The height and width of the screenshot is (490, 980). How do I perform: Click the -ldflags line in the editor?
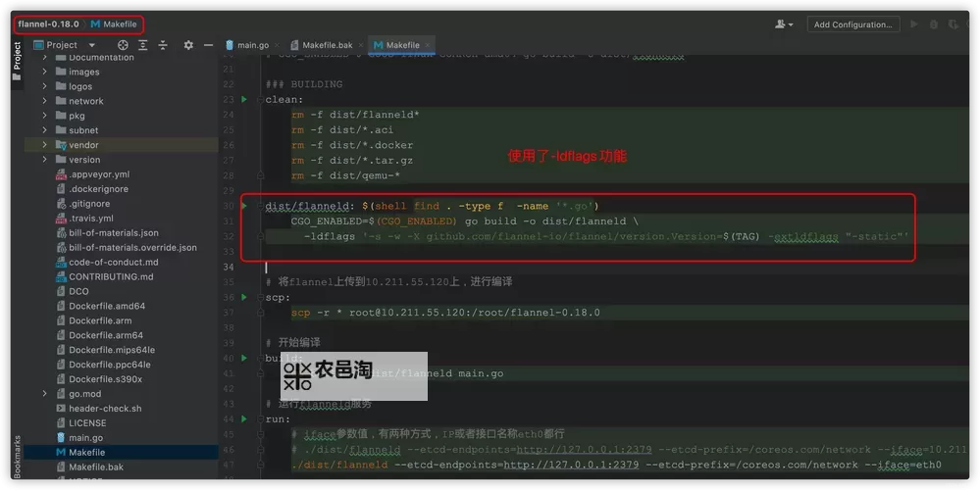click(x=605, y=236)
